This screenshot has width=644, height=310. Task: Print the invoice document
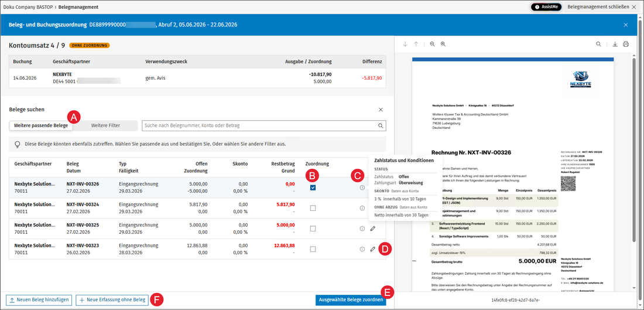(x=626, y=44)
